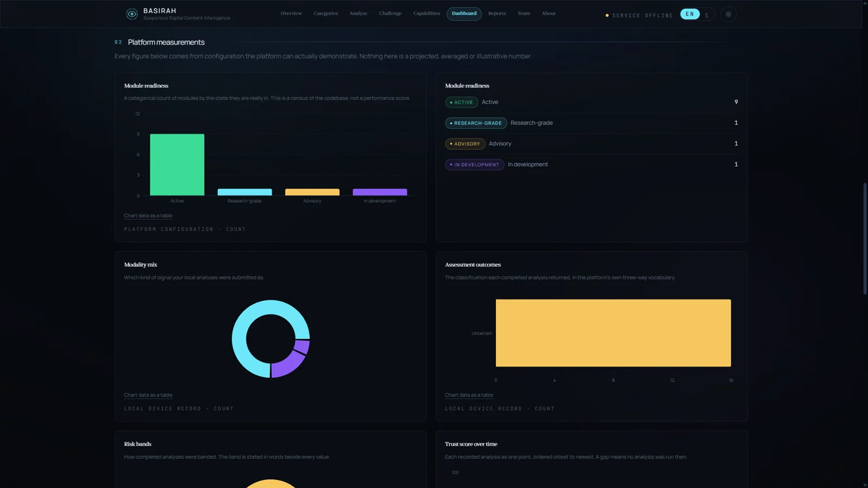Open the Team page

[524, 14]
